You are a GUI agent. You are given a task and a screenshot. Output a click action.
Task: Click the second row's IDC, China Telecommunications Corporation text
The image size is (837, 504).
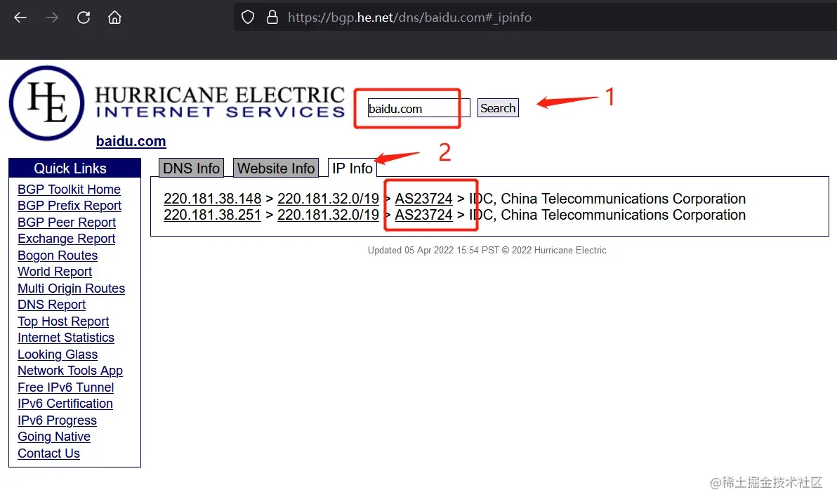click(x=607, y=215)
